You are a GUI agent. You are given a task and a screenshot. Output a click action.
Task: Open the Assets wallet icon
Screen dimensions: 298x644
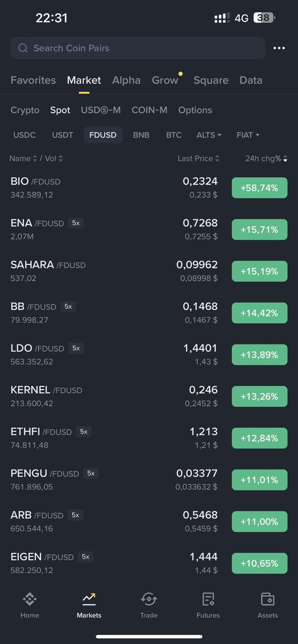(267, 599)
